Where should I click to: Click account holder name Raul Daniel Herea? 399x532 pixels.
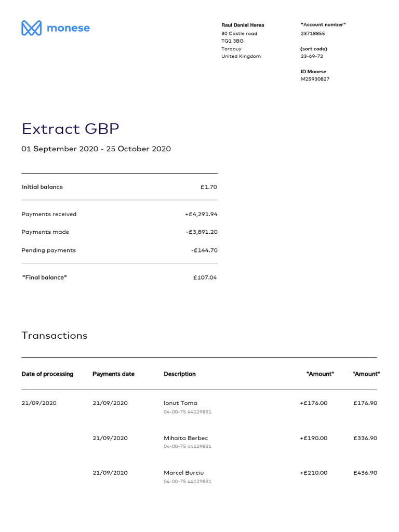point(243,25)
